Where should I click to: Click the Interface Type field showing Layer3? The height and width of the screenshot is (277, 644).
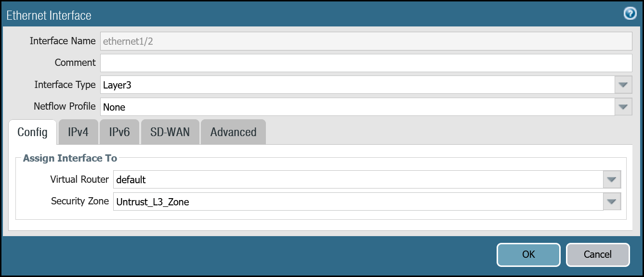pyautogui.click(x=357, y=85)
